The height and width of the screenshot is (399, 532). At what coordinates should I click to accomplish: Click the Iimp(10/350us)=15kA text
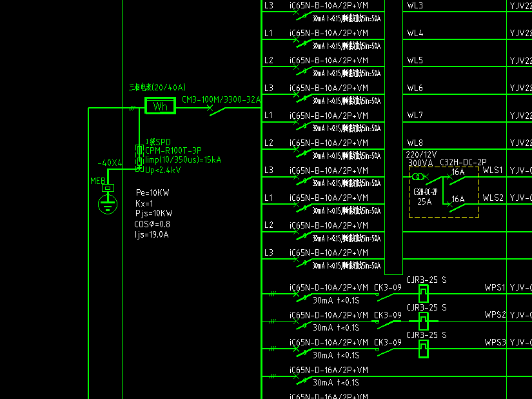point(183,159)
